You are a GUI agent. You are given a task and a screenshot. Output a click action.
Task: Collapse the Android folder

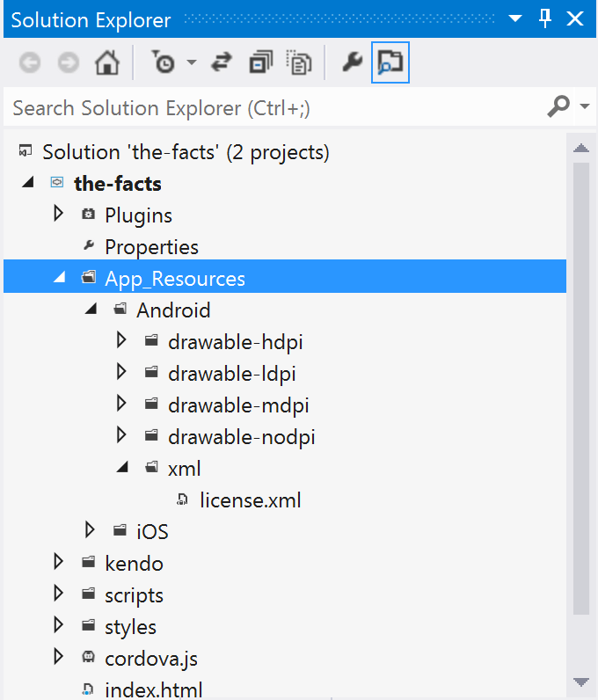tap(91, 309)
